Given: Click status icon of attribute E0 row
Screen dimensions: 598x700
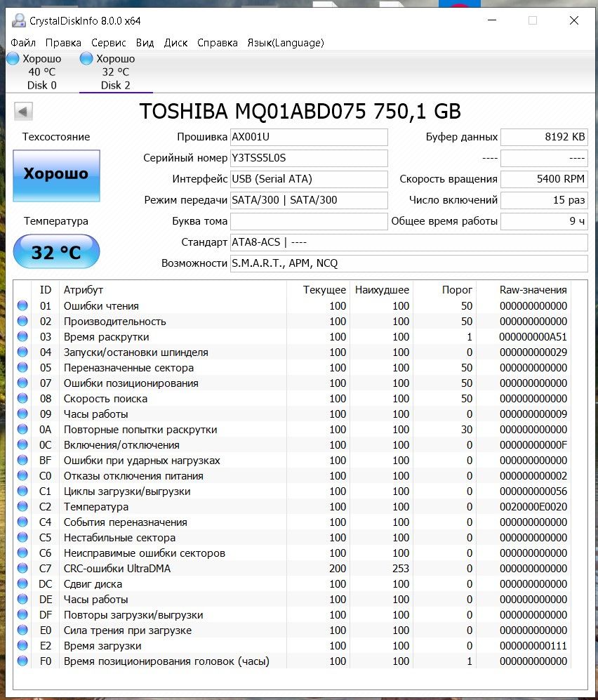Looking at the screenshot, I should pyautogui.click(x=22, y=630).
